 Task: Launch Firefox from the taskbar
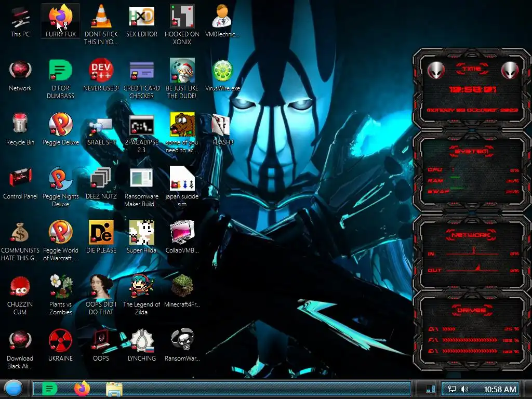[x=82, y=389]
